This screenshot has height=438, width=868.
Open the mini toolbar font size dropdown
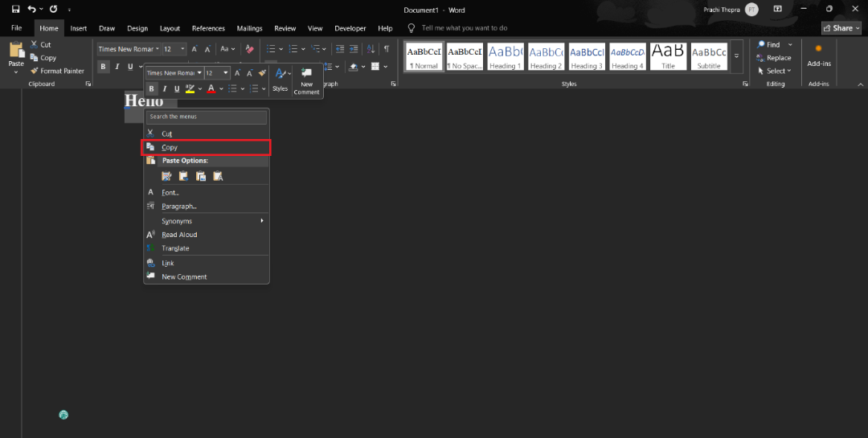click(225, 73)
